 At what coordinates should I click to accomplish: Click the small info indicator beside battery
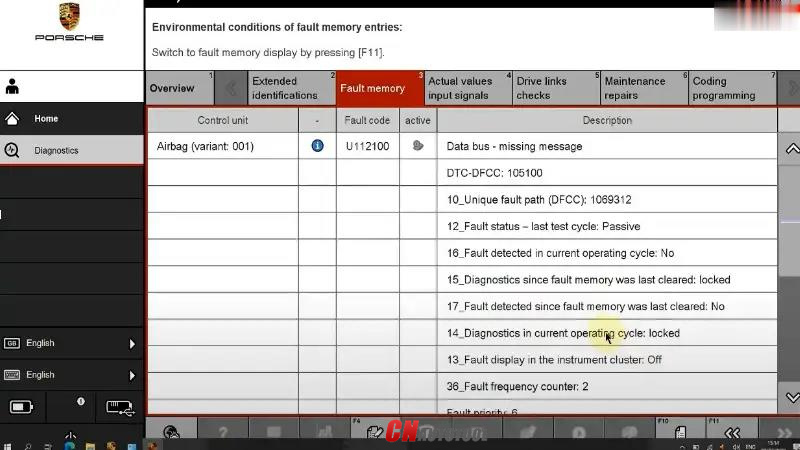(81, 402)
